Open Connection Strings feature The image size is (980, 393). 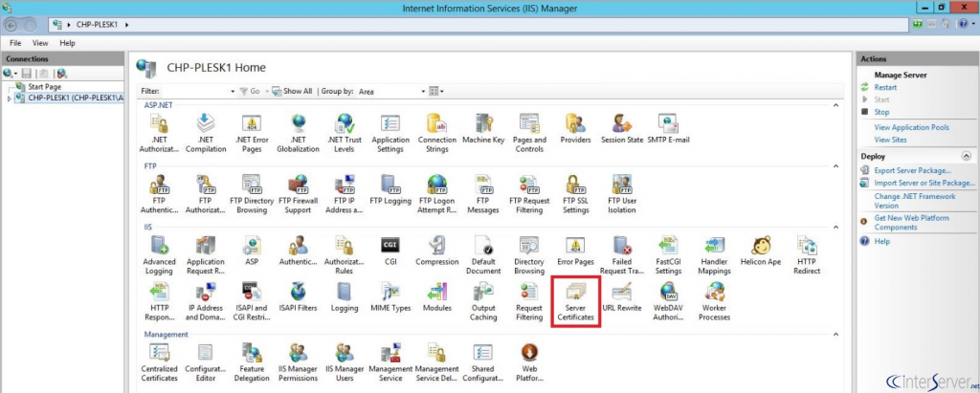(x=436, y=133)
